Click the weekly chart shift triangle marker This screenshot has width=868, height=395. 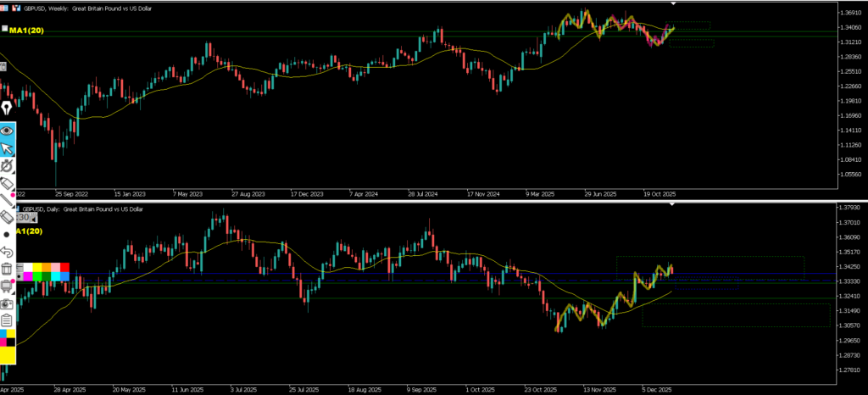[673, 4]
